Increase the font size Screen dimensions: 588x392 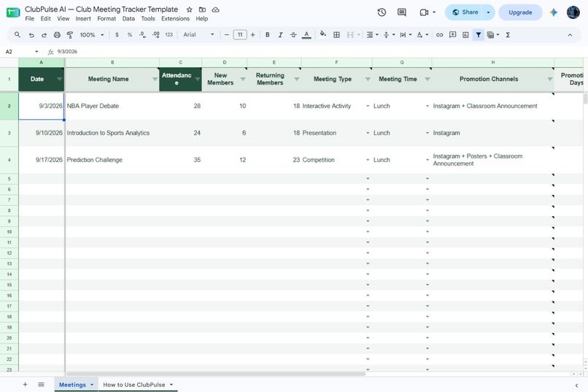252,35
